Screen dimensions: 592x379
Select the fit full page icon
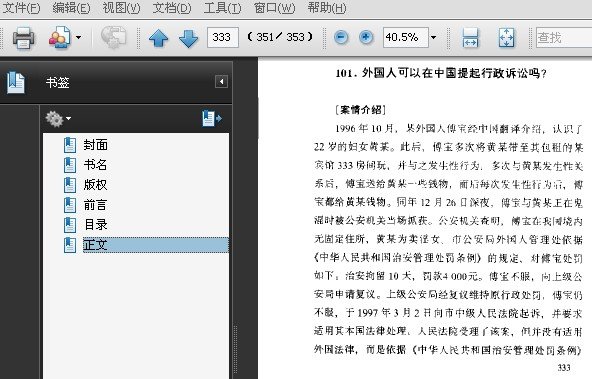506,37
